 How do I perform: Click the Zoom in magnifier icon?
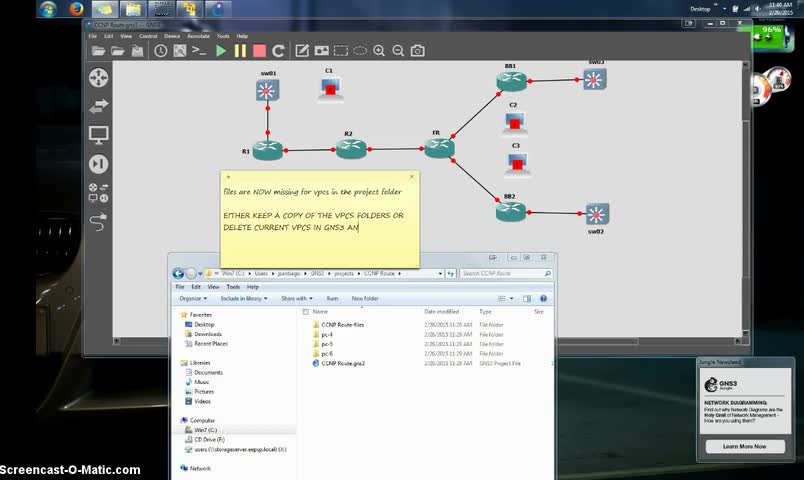click(379, 50)
